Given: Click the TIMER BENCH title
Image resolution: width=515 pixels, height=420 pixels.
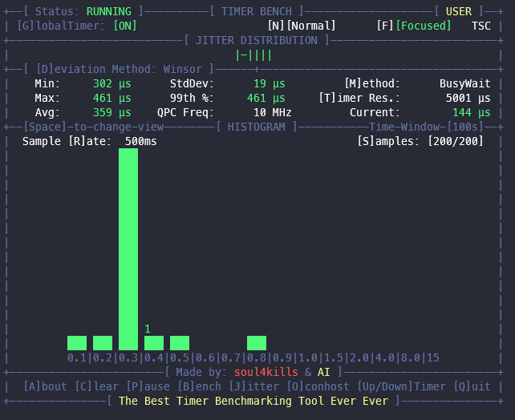Looking at the screenshot, I should (x=256, y=11).
